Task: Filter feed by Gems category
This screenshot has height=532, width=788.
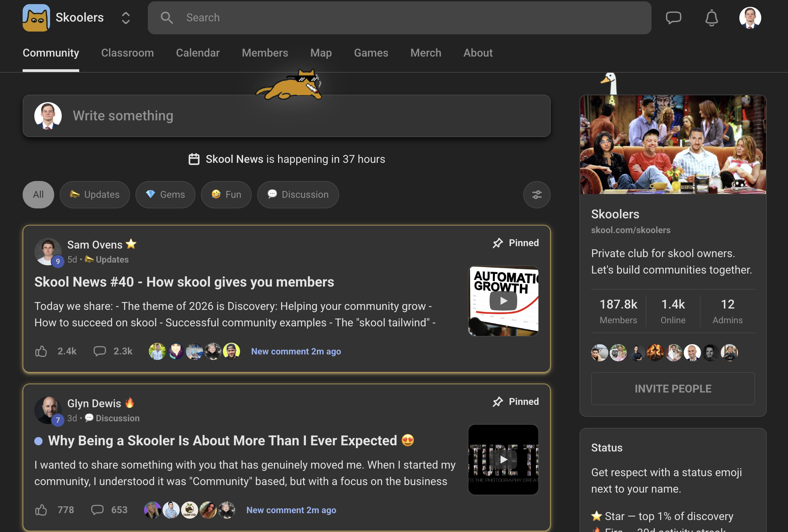Action: (165, 195)
